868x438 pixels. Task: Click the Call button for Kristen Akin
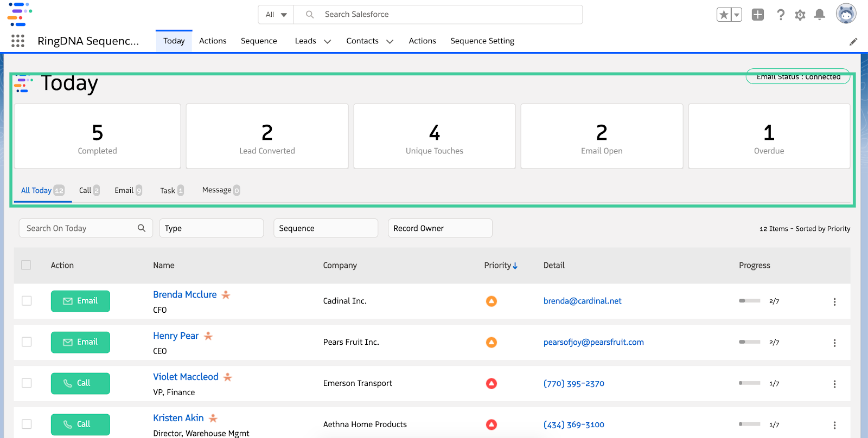(x=80, y=425)
